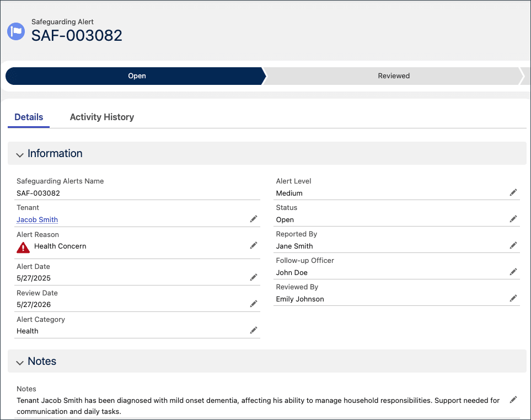Edit the Notes text pencil icon

tap(513, 400)
